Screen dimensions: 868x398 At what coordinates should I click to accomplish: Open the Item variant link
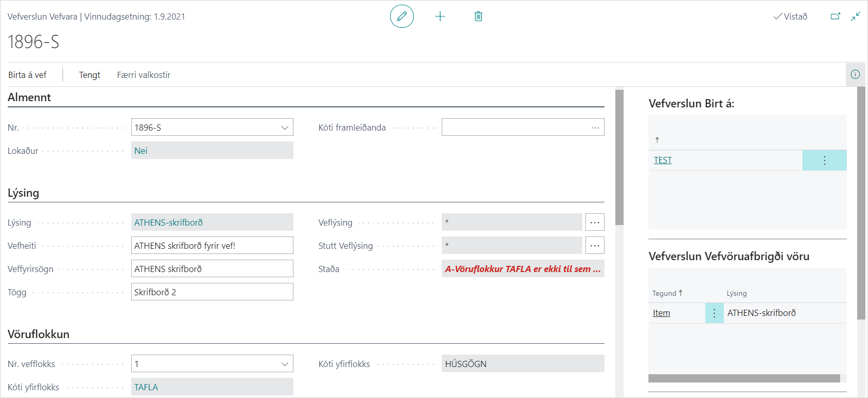coord(661,313)
